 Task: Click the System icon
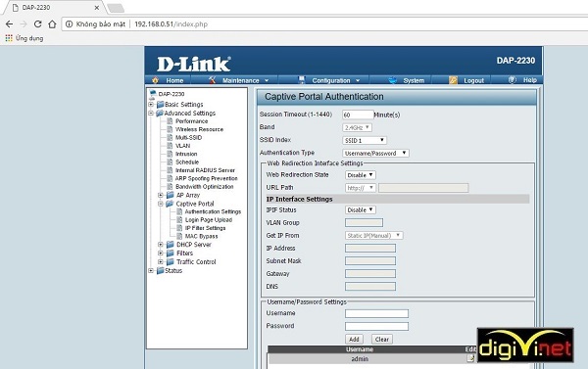pos(393,80)
